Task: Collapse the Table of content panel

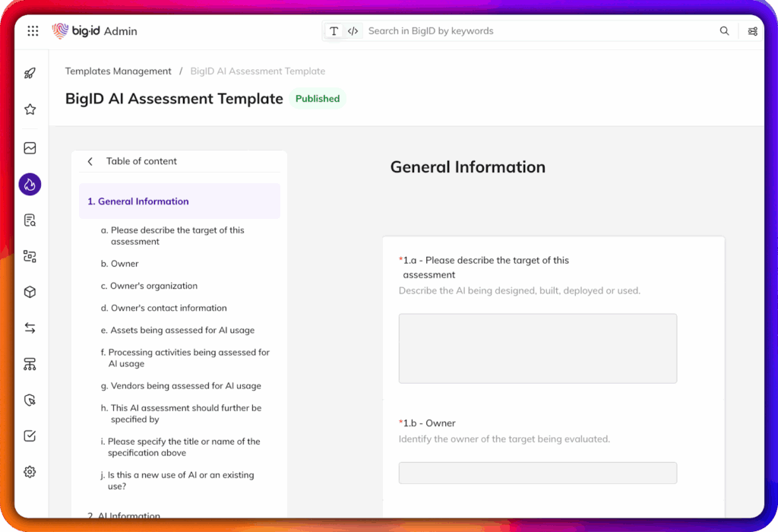Action: click(x=90, y=161)
